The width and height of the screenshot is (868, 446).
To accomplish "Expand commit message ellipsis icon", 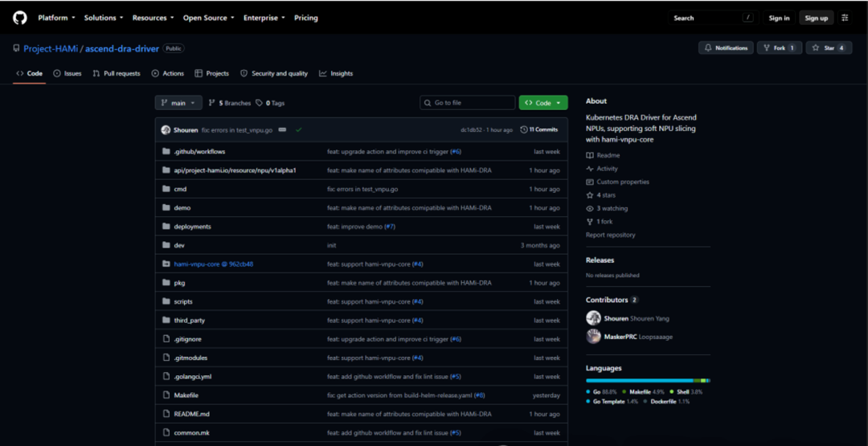I will 282,130.
